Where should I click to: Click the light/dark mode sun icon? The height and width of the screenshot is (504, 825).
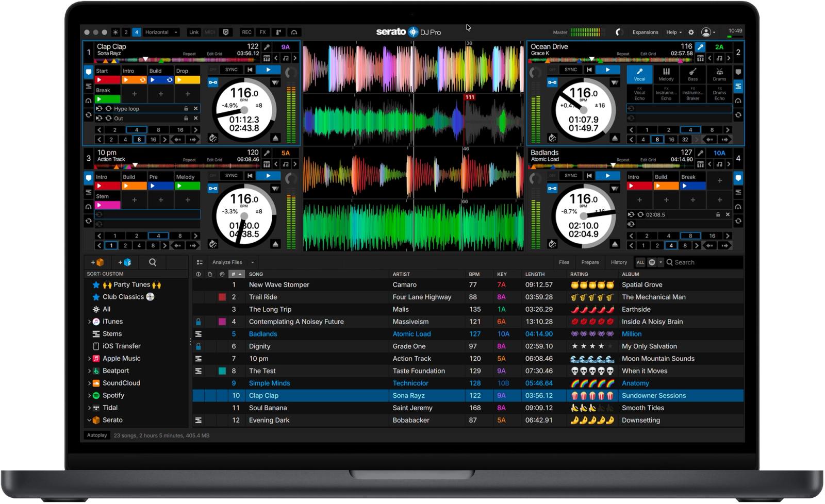(x=115, y=32)
